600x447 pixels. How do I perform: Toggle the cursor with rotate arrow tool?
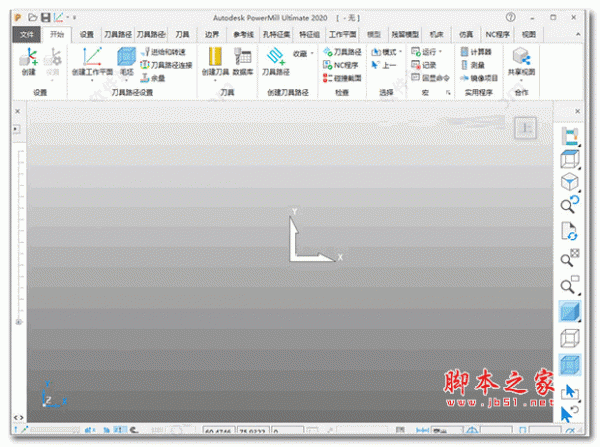point(570,414)
